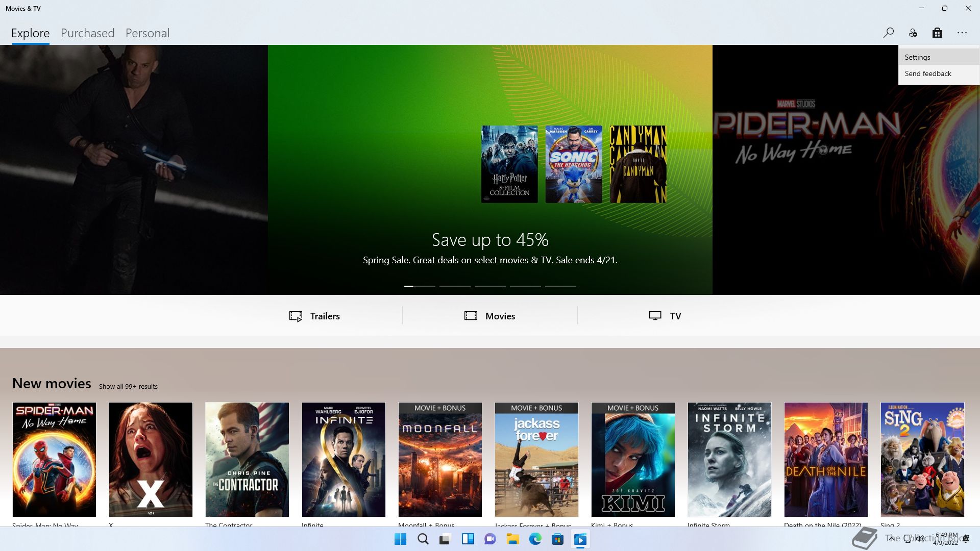980x551 pixels.
Task: Choose Settings from the dropdown menu
Action: (x=939, y=57)
